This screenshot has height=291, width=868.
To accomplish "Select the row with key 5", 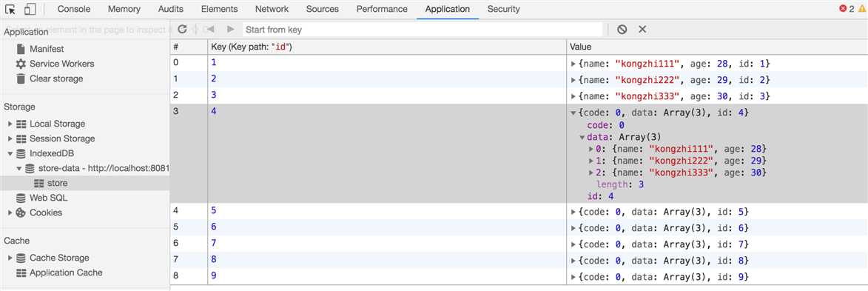I will point(519,212).
